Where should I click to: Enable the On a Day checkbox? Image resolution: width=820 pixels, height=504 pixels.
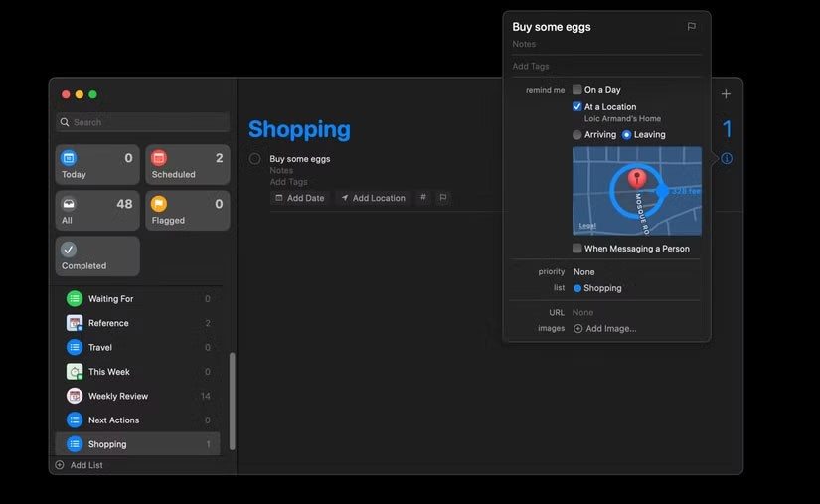(x=577, y=90)
